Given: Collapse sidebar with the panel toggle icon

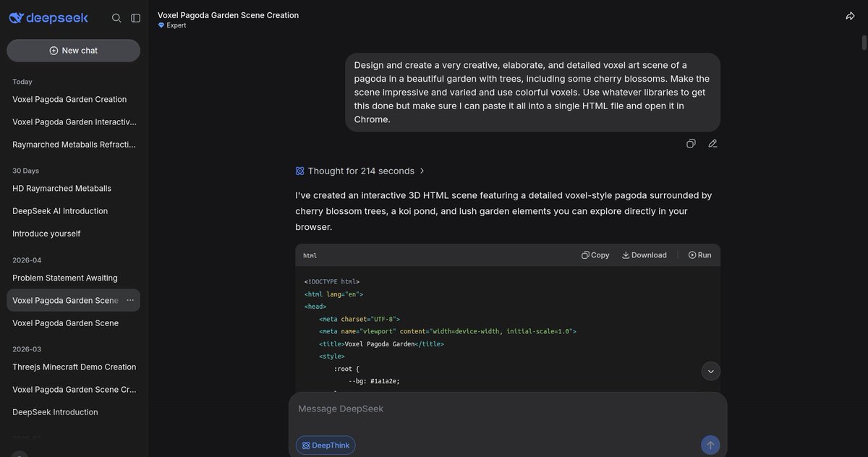Looking at the screenshot, I should pos(135,18).
